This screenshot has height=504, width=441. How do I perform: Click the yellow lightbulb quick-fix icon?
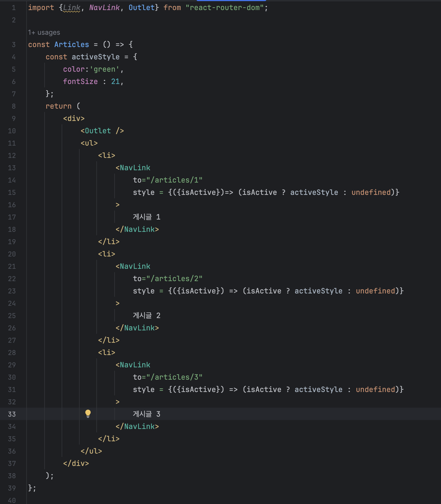pos(88,414)
